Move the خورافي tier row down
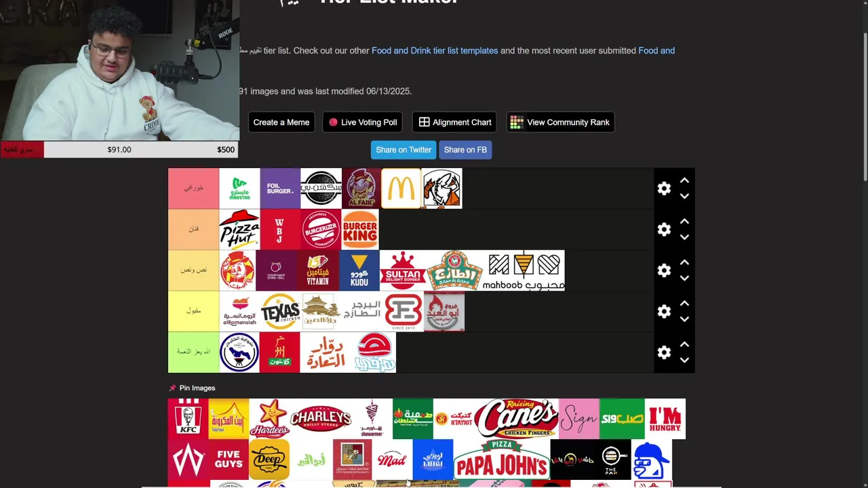868x488 pixels. click(x=684, y=197)
